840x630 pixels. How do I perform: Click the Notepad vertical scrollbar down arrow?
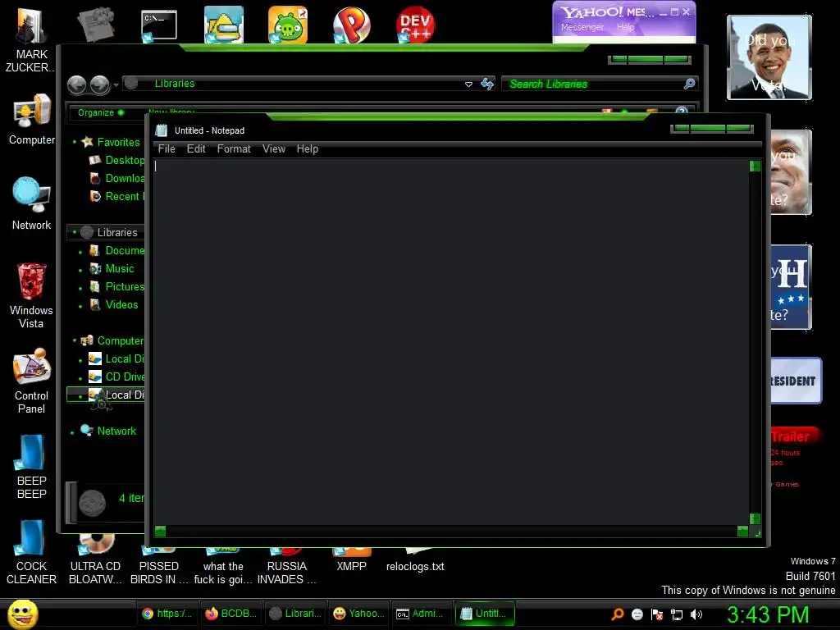[x=755, y=518]
